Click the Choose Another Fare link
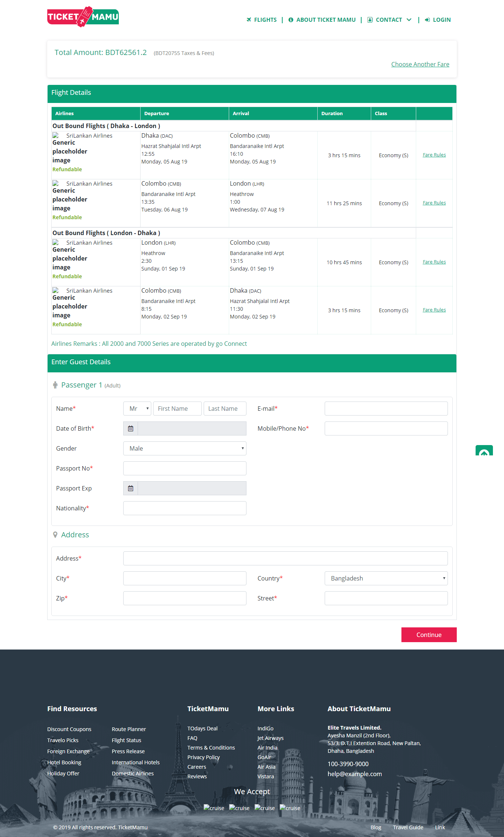The height and width of the screenshot is (837, 504). pos(420,64)
